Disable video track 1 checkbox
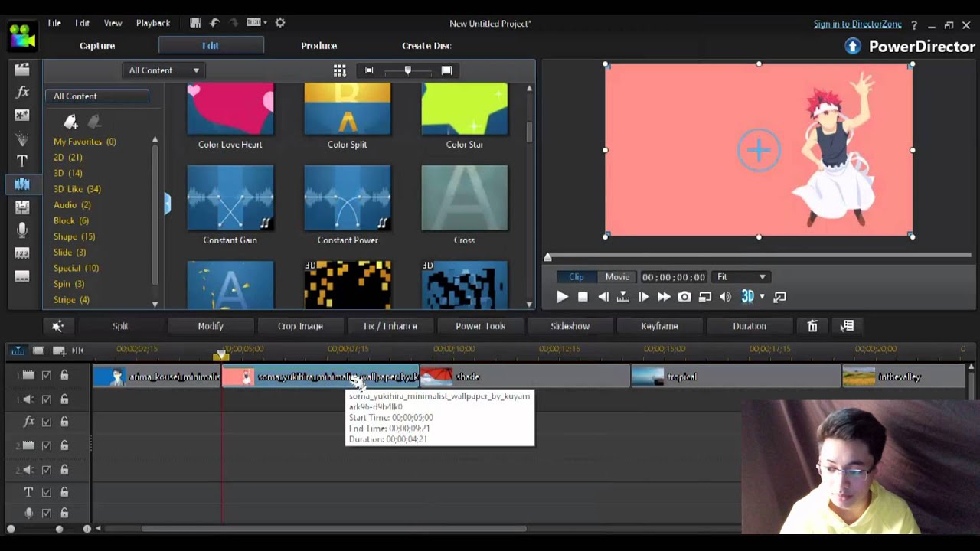980x551 pixels. tap(47, 376)
